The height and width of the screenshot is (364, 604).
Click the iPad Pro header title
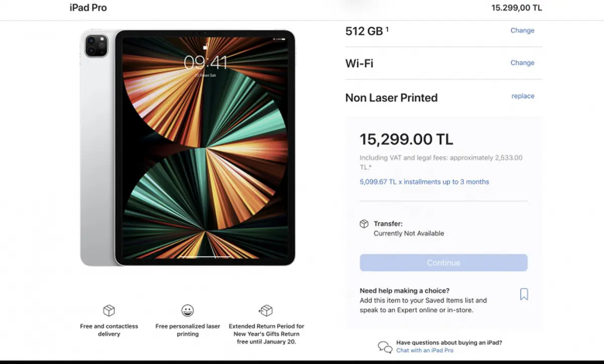88,8
